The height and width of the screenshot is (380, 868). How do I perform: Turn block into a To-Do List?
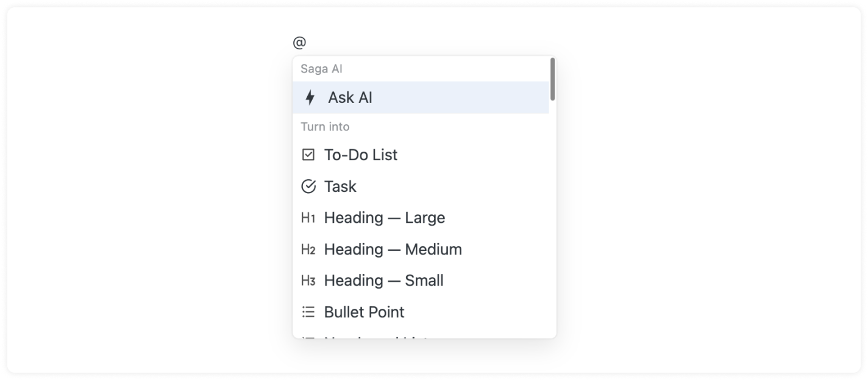[x=360, y=155]
